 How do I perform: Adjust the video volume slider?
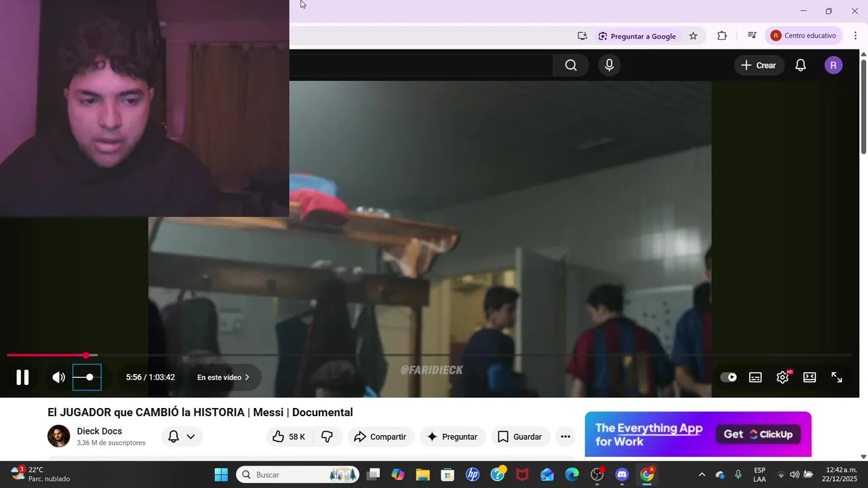87,378
